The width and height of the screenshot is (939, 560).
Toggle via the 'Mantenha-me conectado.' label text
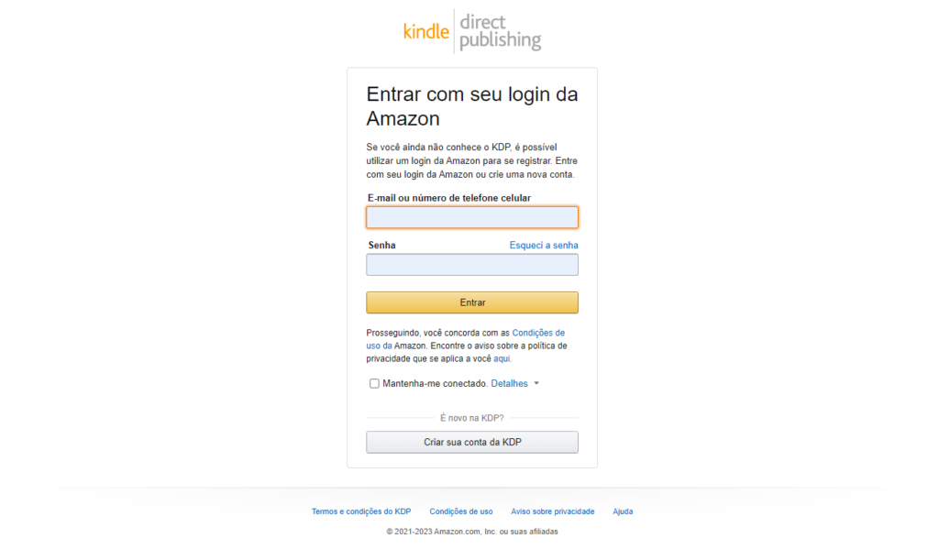pos(436,383)
